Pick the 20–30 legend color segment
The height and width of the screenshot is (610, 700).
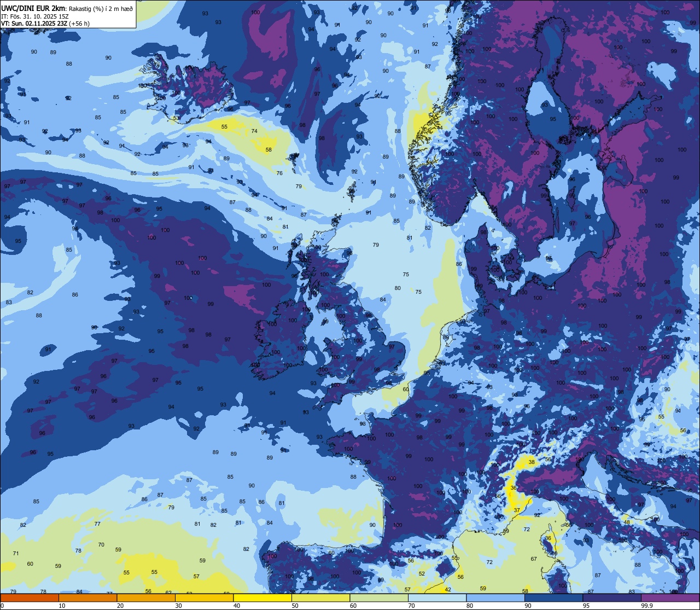pos(146,597)
